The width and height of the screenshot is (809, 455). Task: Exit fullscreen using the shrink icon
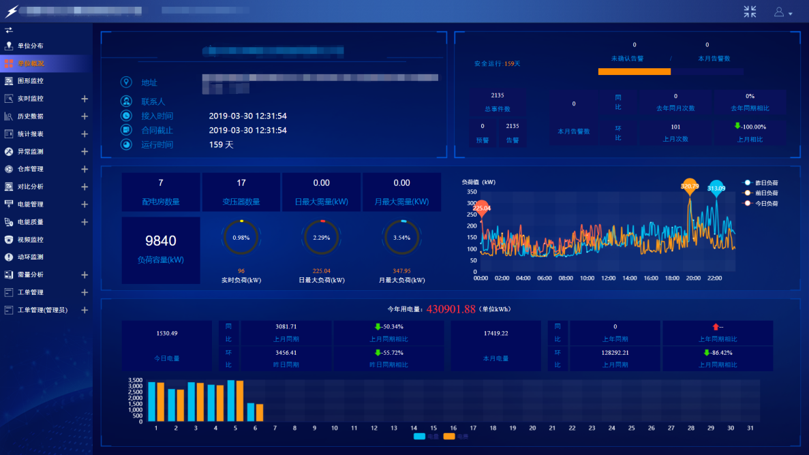click(x=750, y=12)
